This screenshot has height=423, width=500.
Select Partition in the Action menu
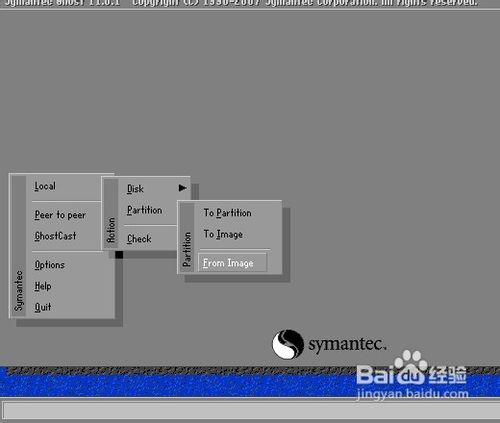pos(145,210)
